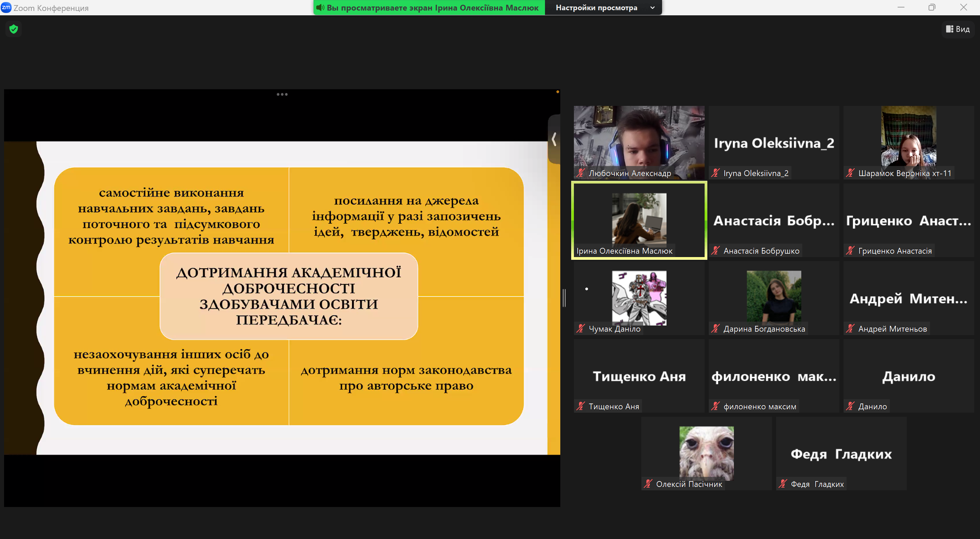Click the speaker icon in green sharing banner
The width and height of the screenshot is (980, 539).
320,7
